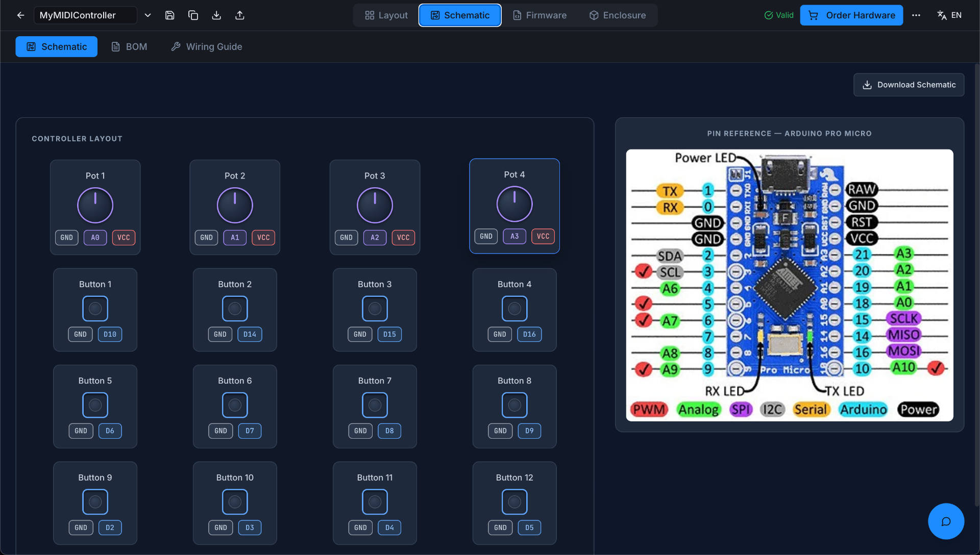Select the Schematic sub-tab
This screenshot has width=980, height=555.
pos(57,46)
